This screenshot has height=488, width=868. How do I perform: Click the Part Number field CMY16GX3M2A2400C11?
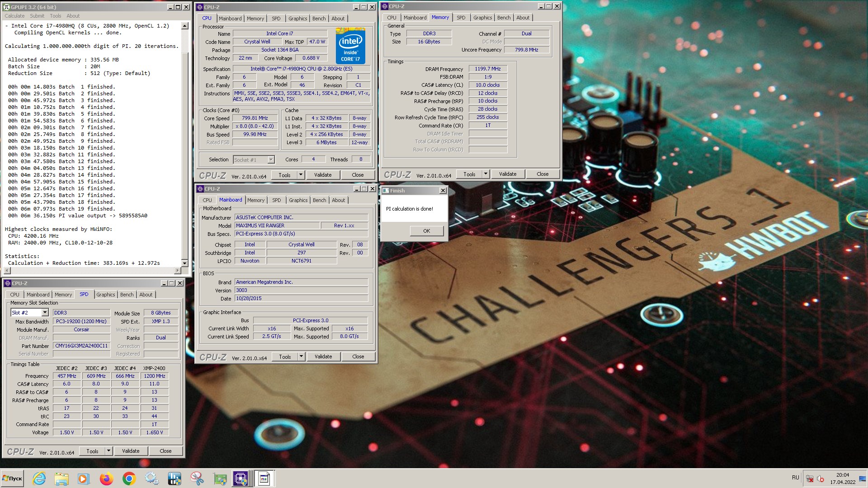coord(81,346)
